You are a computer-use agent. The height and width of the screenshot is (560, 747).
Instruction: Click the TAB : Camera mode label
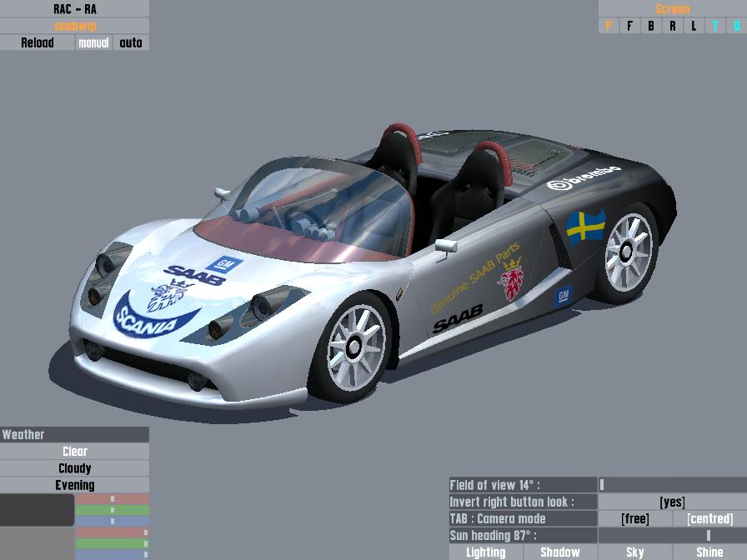(x=523, y=518)
